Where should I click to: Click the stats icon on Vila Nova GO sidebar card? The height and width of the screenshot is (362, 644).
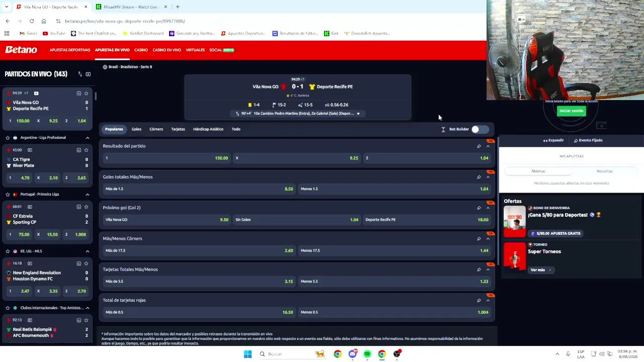(x=79, y=93)
